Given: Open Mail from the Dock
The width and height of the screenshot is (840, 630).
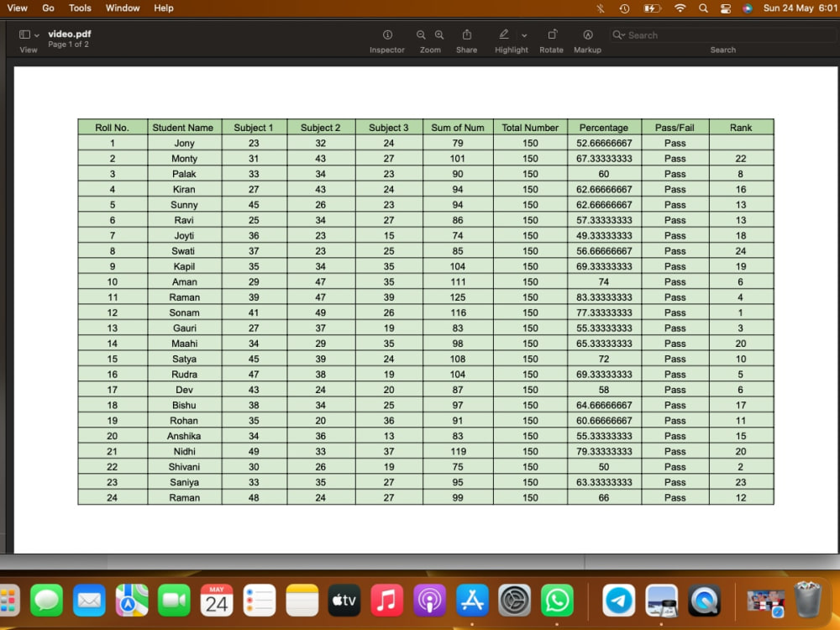Looking at the screenshot, I should (89, 600).
